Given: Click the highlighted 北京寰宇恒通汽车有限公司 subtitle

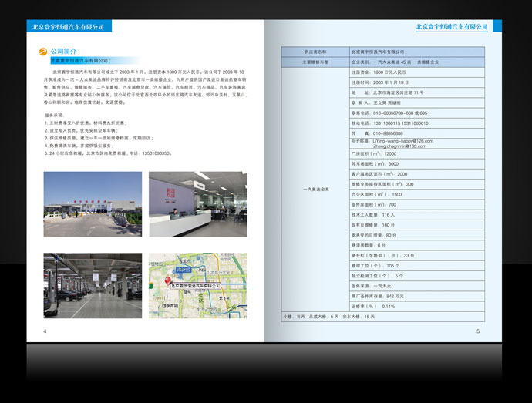Looking at the screenshot, I should pyautogui.click(x=80, y=60).
